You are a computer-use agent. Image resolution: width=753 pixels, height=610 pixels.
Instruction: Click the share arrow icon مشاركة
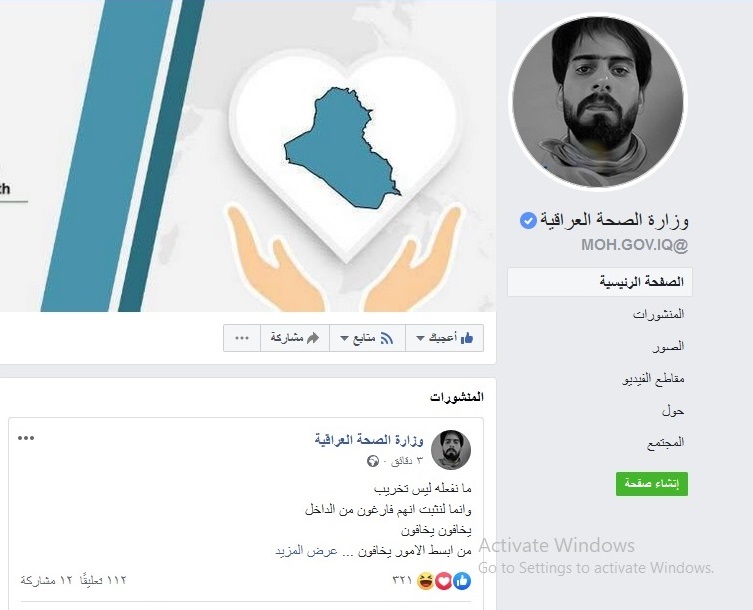pyautogui.click(x=313, y=338)
